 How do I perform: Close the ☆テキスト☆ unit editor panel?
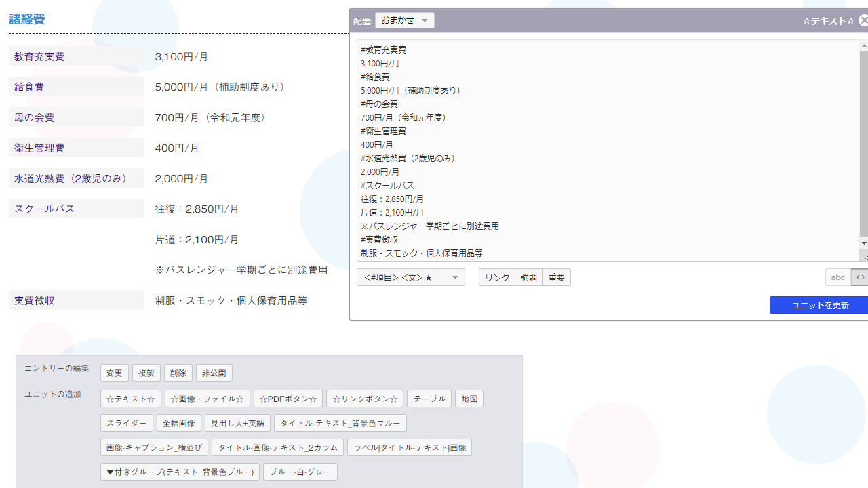(863, 20)
